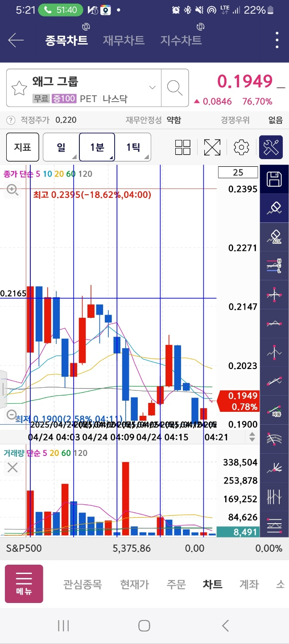Viewport: 289px width, 644px height.
Task: Open the multi-chart grid layout icon
Action: (183, 147)
